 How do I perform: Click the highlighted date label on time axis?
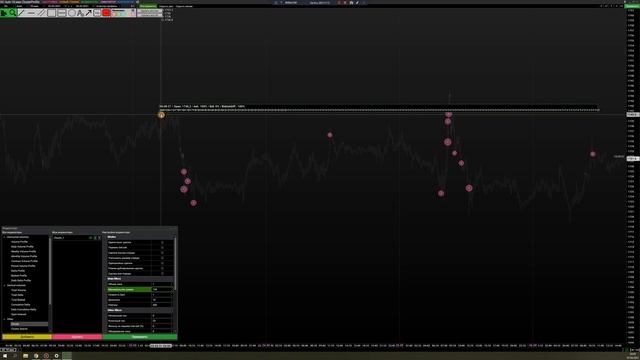(x=161, y=346)
